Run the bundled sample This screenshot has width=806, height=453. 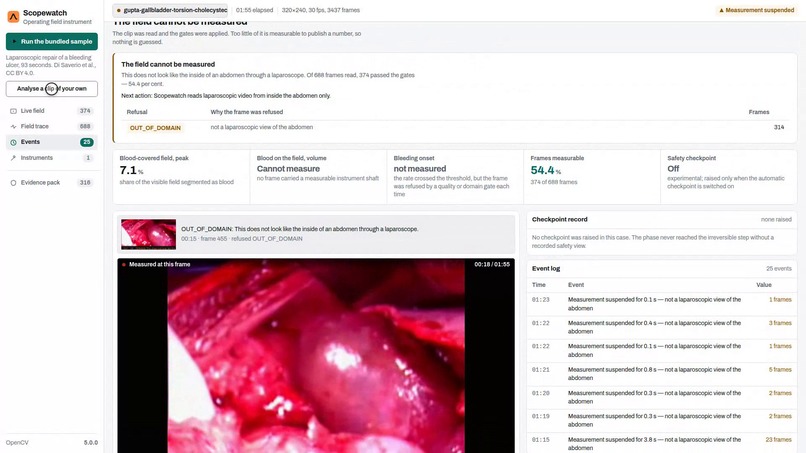click(51, 41)
